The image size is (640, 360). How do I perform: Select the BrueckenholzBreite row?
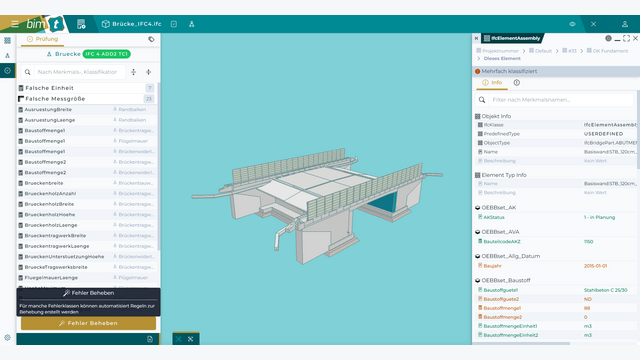(86, 204)
